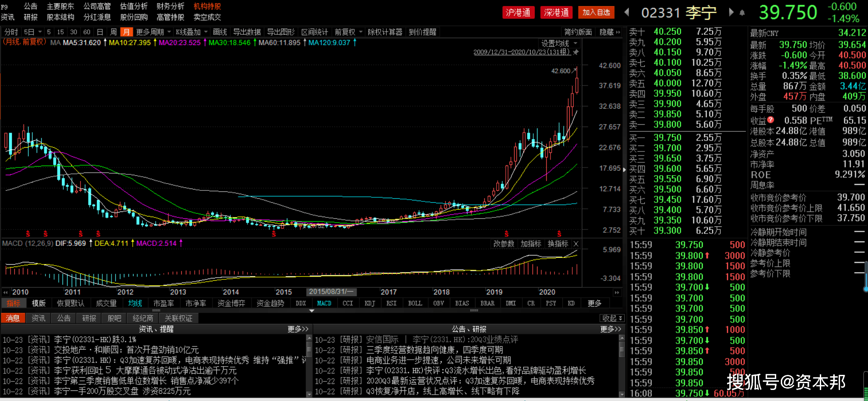Screen dimensions: 868x401
Task: Select 月 monthly K-line period
Action: tap(127, 32)
